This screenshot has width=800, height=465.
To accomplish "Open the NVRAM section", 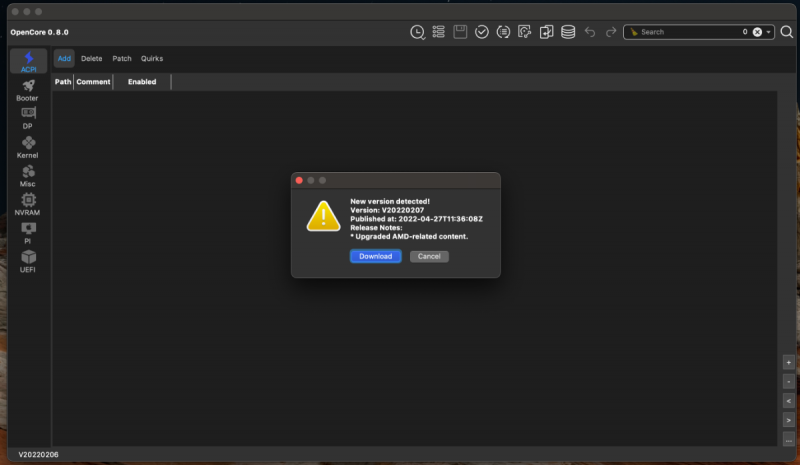I will coord(28,205).
